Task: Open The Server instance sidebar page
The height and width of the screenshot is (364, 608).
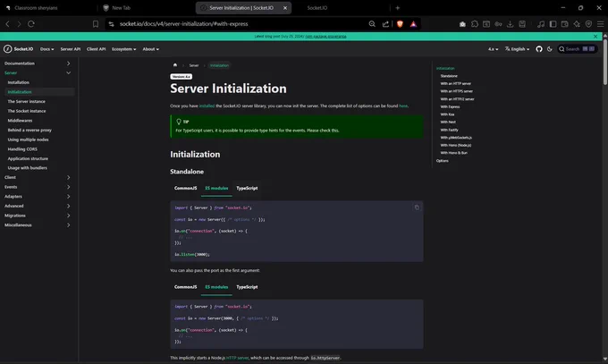Action: click(x=26, y=101)
